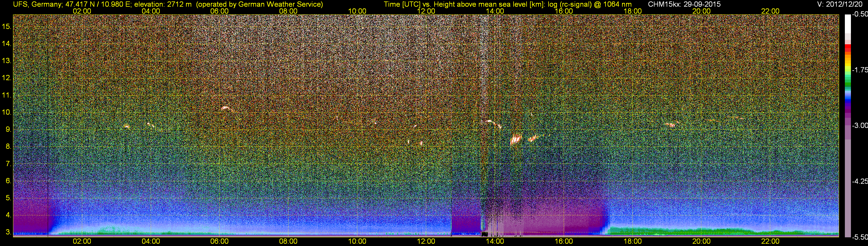This screenshot has height=246, width=868.
Task: Click the bright cloud echo near 06:00 at 10 km
Action: click(x=226, y=108)
